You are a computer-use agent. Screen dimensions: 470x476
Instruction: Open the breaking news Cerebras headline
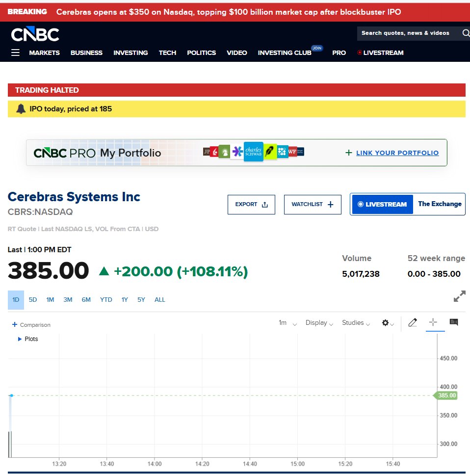229,12
